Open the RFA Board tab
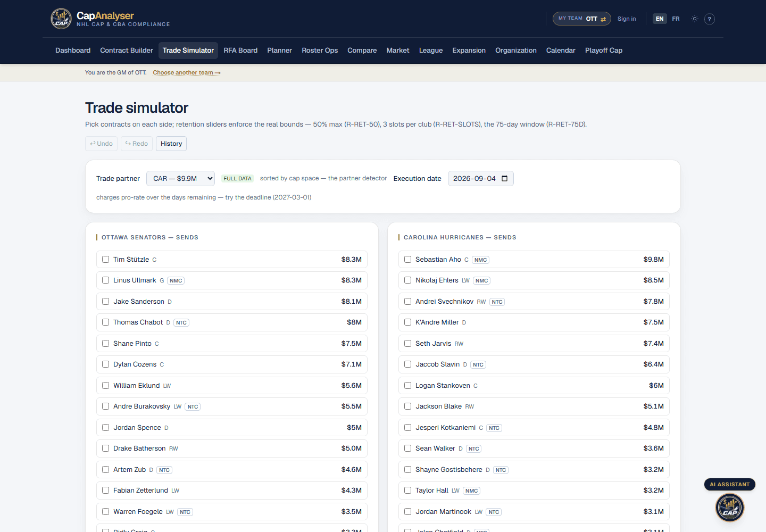The height and width of the screenshot is (532, 766). coord(240,51)
